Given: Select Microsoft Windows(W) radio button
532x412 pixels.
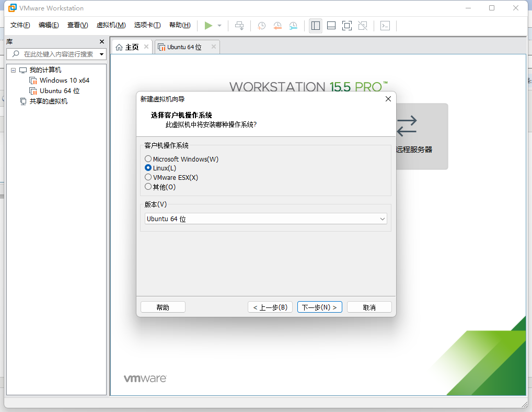Looking at the screenshot, I should [148, 159].
